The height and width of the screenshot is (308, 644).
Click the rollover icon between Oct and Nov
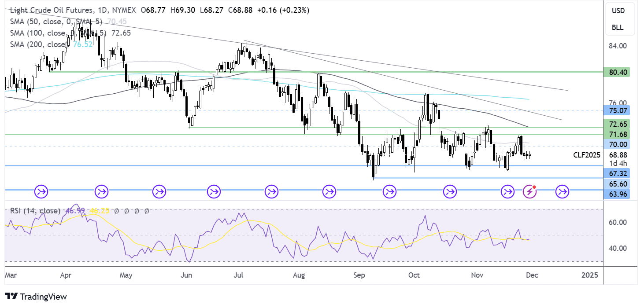450,191
